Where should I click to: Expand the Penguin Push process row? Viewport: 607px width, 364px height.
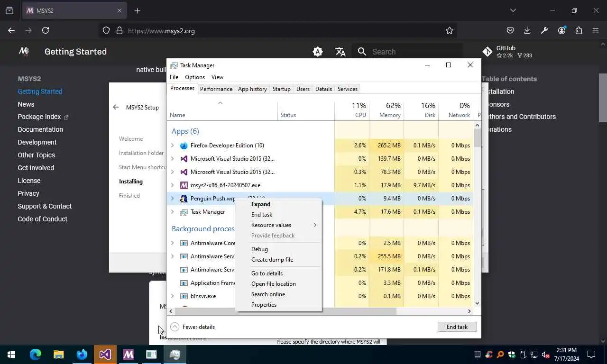pos(173,199)
